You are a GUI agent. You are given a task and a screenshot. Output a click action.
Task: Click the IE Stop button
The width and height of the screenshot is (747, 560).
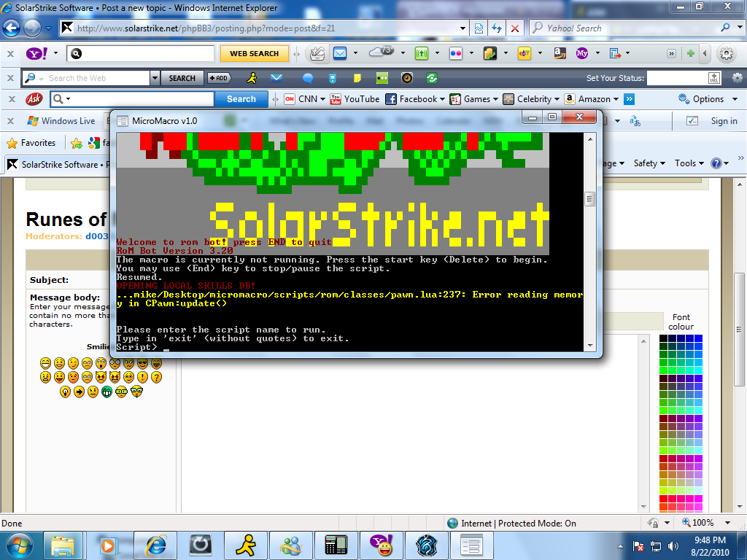[515, 28]
